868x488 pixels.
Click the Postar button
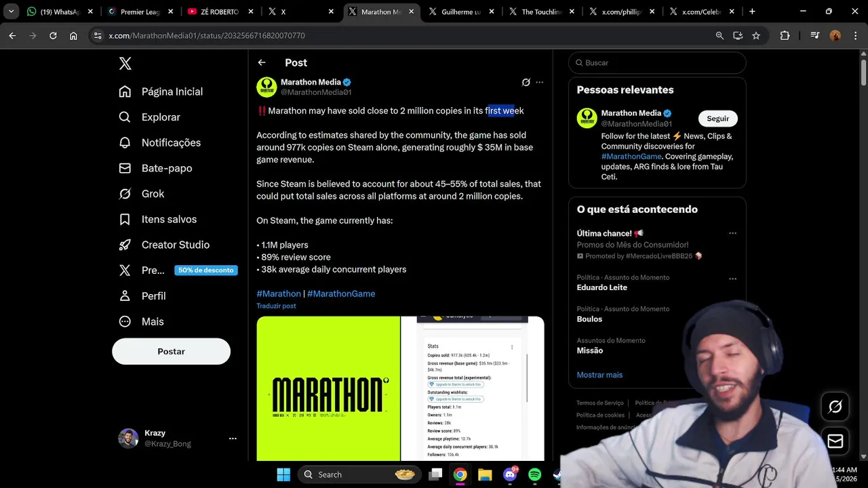point(171,351)
